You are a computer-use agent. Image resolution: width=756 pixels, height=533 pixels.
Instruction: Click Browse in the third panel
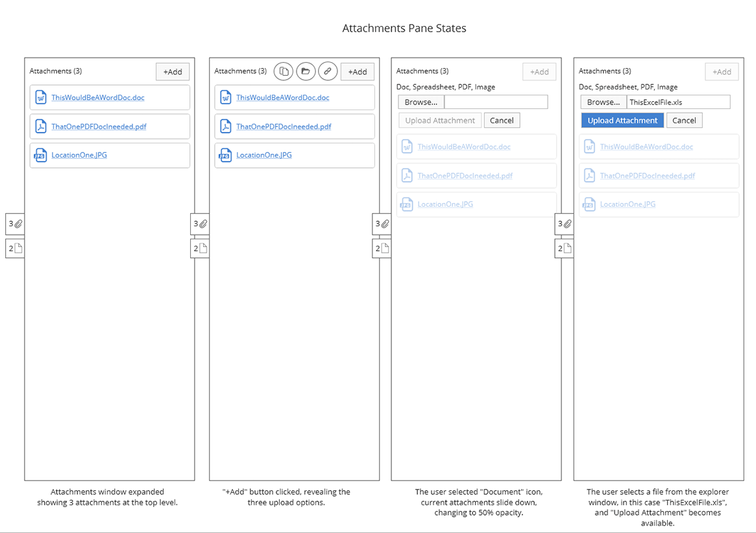click(420, 102)
